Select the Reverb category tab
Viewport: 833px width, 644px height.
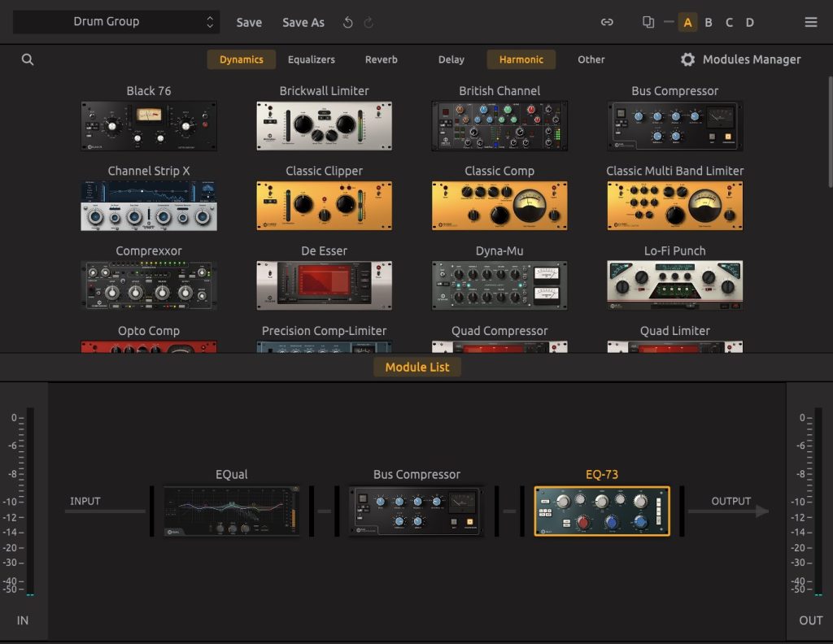(382, 59)
